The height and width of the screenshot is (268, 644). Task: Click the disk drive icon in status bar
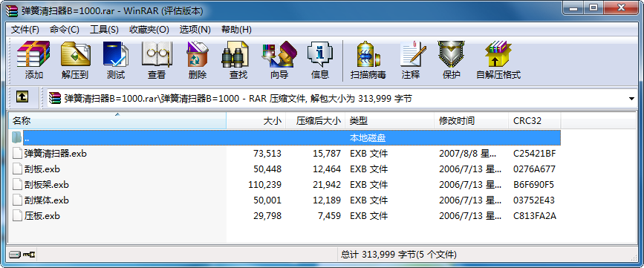coord(14,255)
